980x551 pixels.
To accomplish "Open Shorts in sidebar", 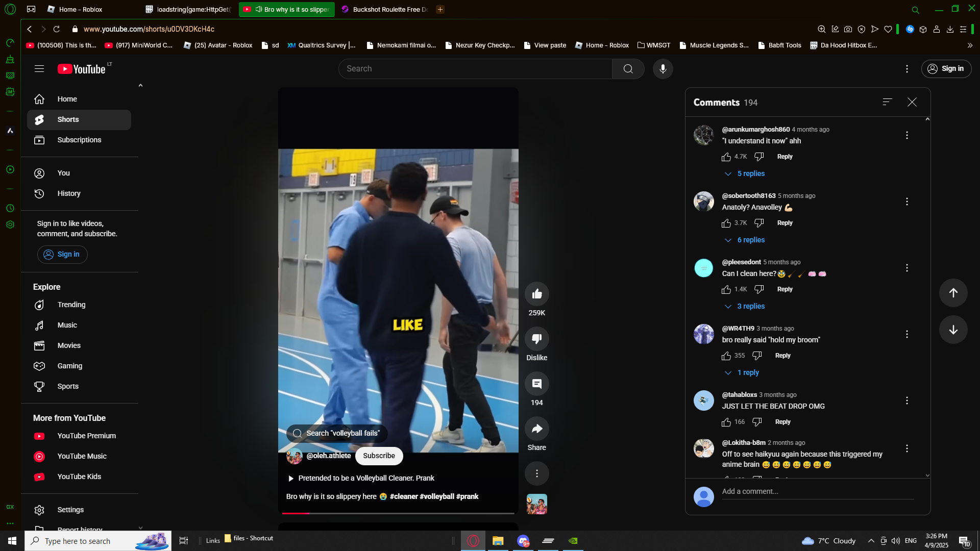I will point(79,120).
